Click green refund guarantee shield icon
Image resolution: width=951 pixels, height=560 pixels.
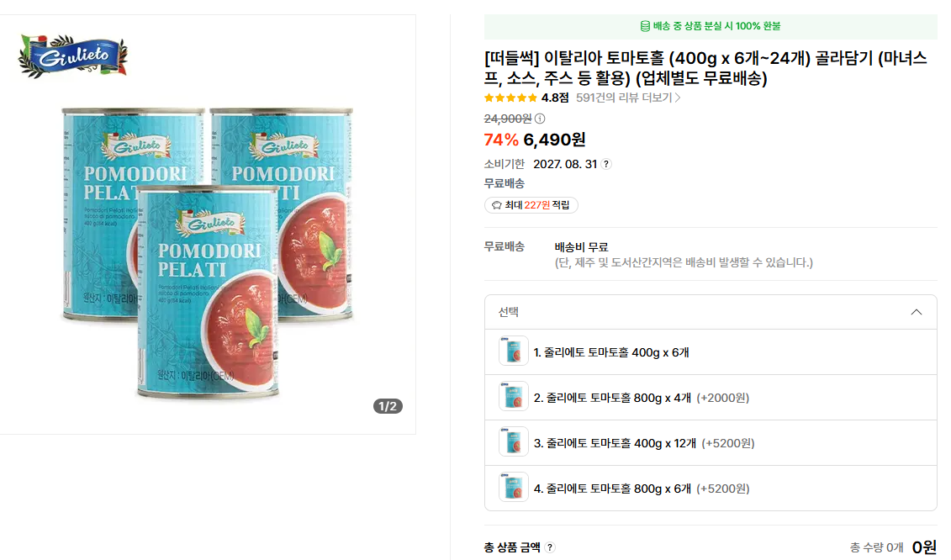(645, 26)
